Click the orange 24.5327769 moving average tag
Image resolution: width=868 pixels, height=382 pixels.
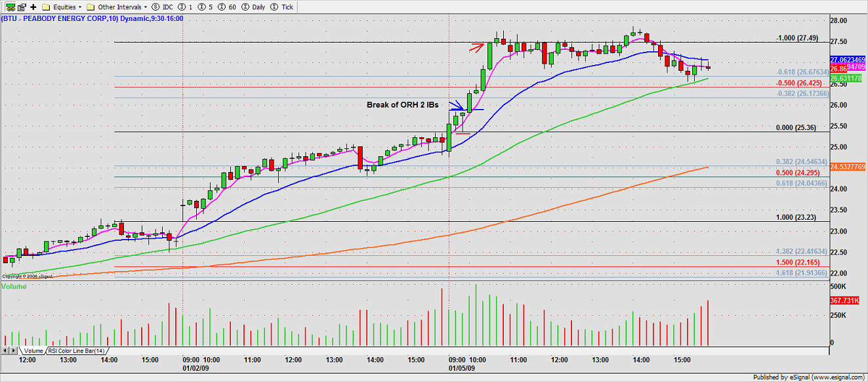click(848, 167)
